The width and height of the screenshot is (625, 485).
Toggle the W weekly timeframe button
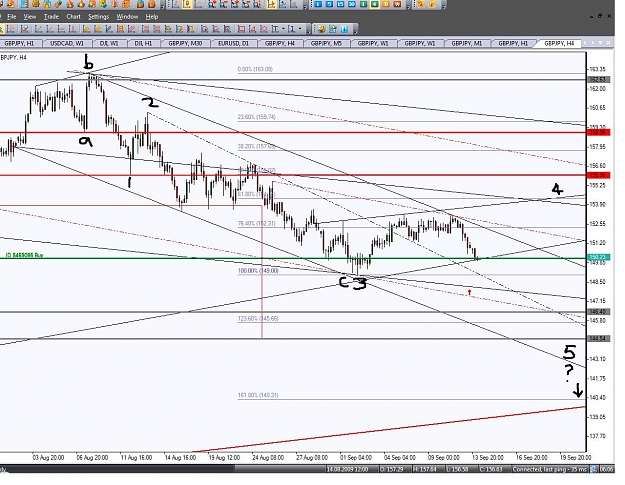[x=397, y=4]
